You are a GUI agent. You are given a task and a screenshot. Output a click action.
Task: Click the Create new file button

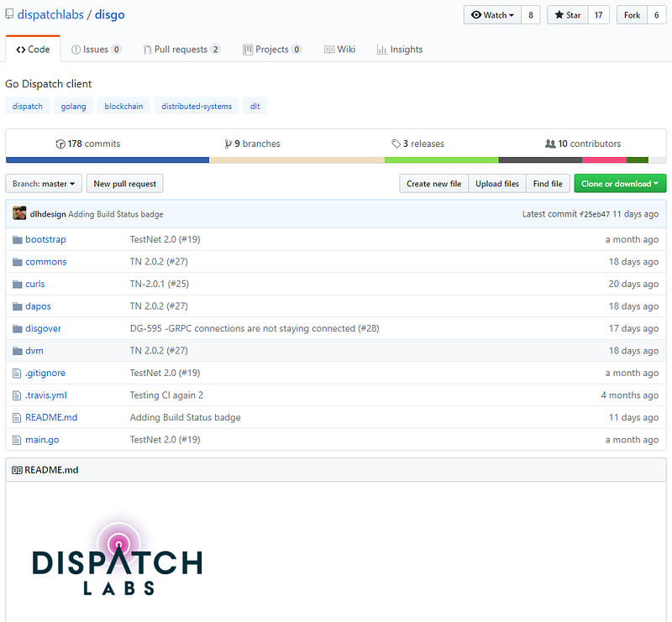[433, 183]
